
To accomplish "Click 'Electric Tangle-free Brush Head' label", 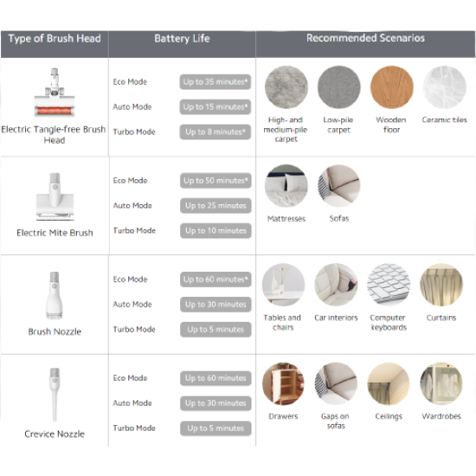I will (x=54, y=135).
